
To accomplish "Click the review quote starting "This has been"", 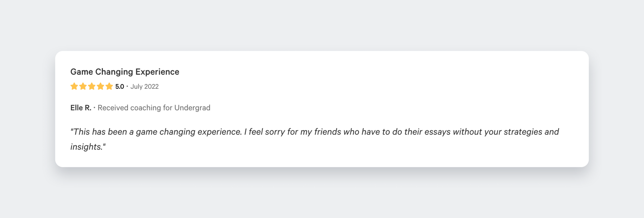I will pyautogui.click(x=314, y=139).
